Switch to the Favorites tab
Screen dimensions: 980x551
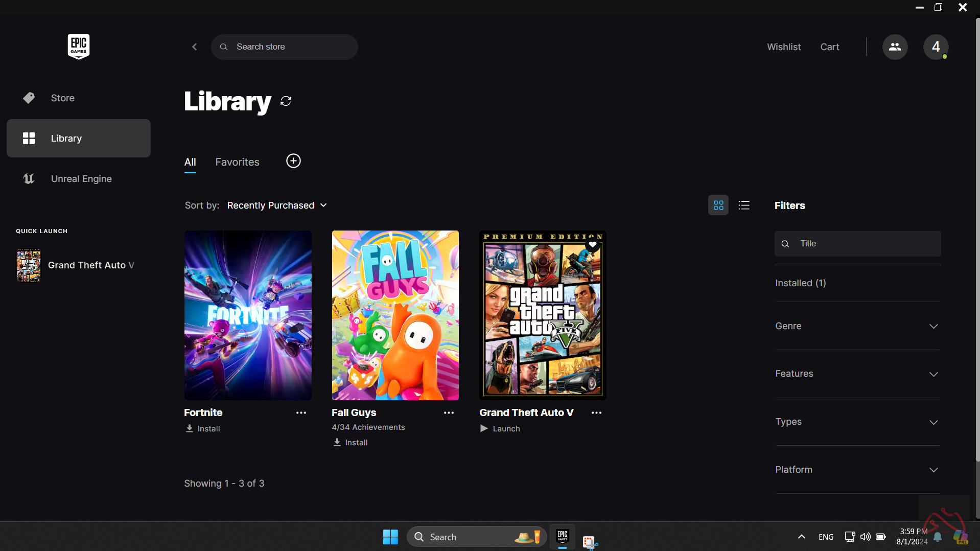click(237, 162)
